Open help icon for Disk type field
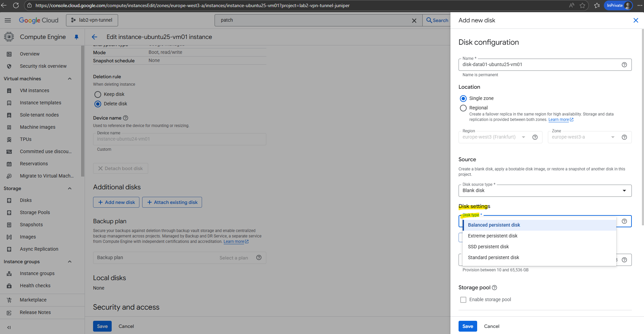Image resolution: width=644 pixels, height=334 pixels. (624, 221)
